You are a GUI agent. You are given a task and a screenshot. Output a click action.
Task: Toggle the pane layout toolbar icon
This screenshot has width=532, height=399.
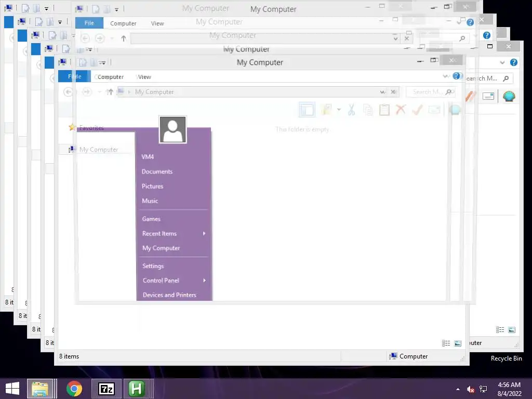[307, 110]
